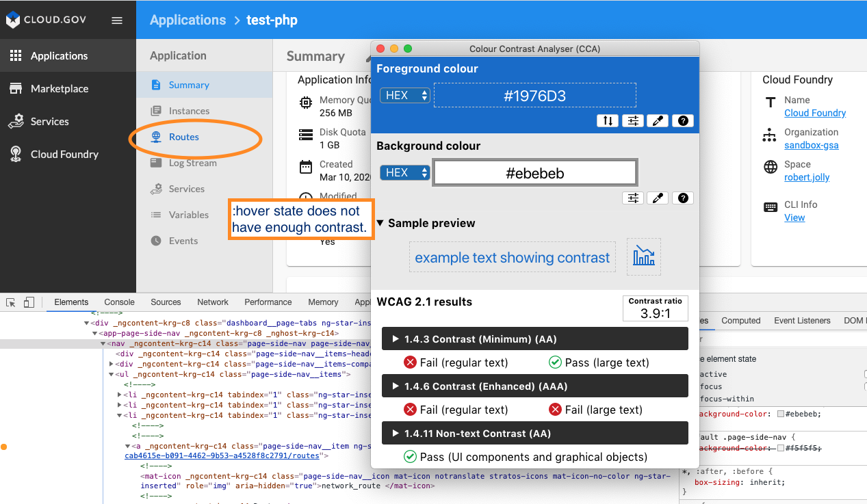Click the foreground hex value field
The width and height of the screenshot is (867, 504).
[x=535, y=96]
